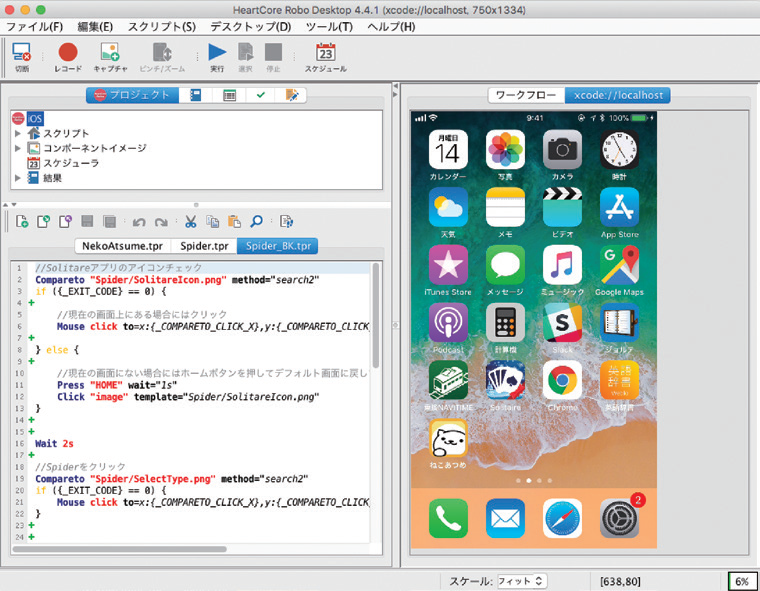
Task: Tap the Google Maps app icon
Action: [619, 265]
